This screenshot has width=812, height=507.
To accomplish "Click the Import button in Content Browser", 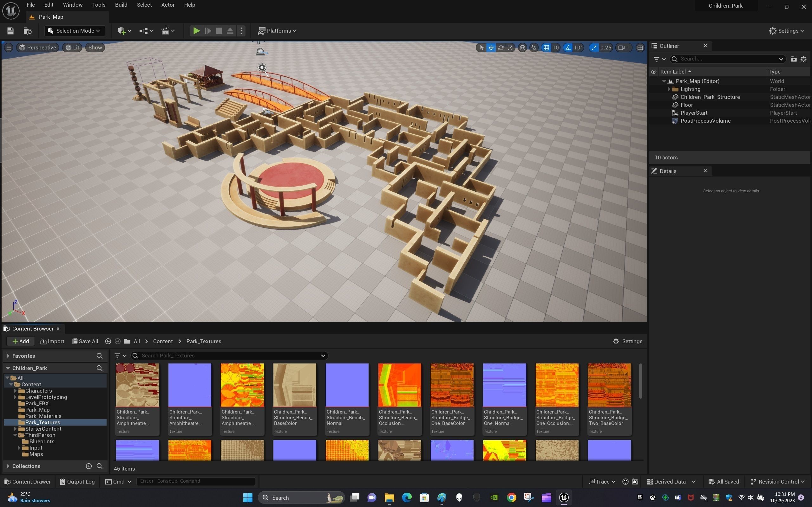I will click(x=52, y=341).
